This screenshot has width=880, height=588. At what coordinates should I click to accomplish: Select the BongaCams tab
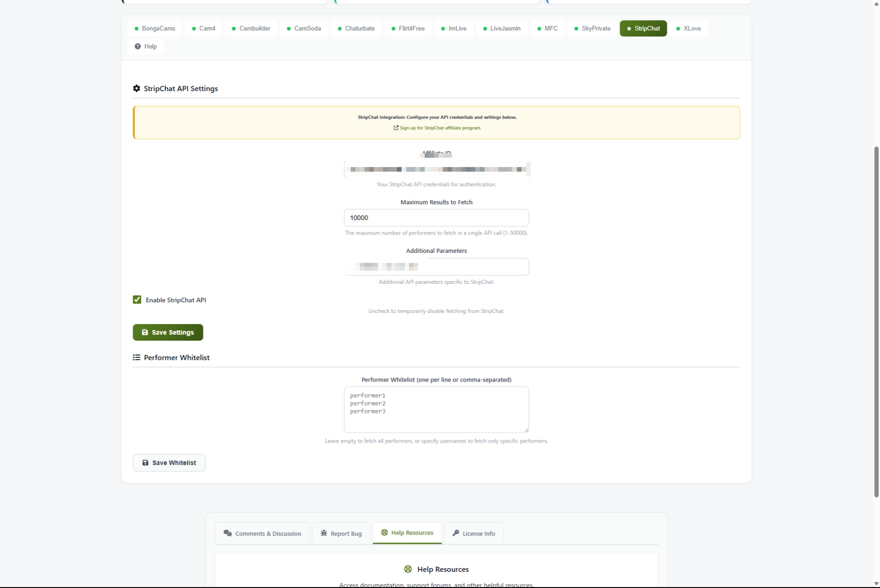pyautogui.click(x=155, y=29)
